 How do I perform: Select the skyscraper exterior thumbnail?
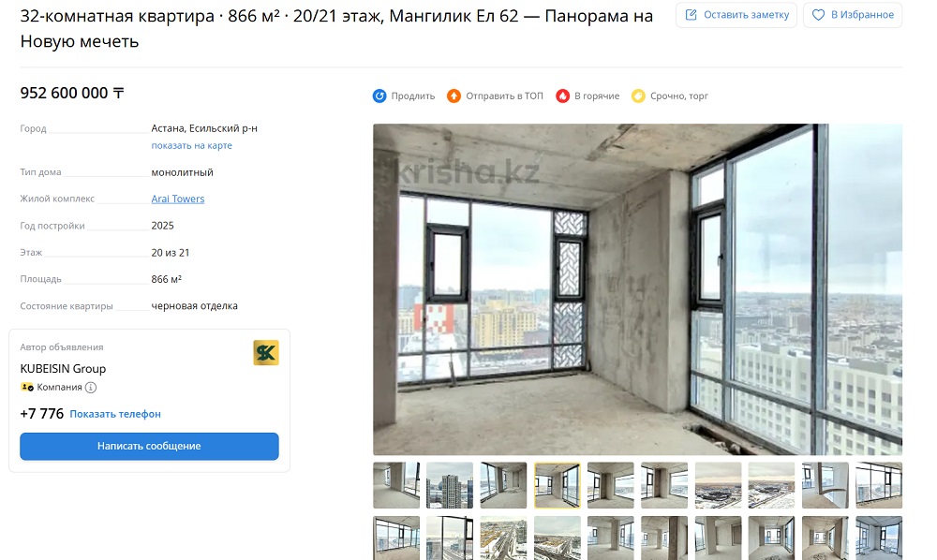point(450,485)
